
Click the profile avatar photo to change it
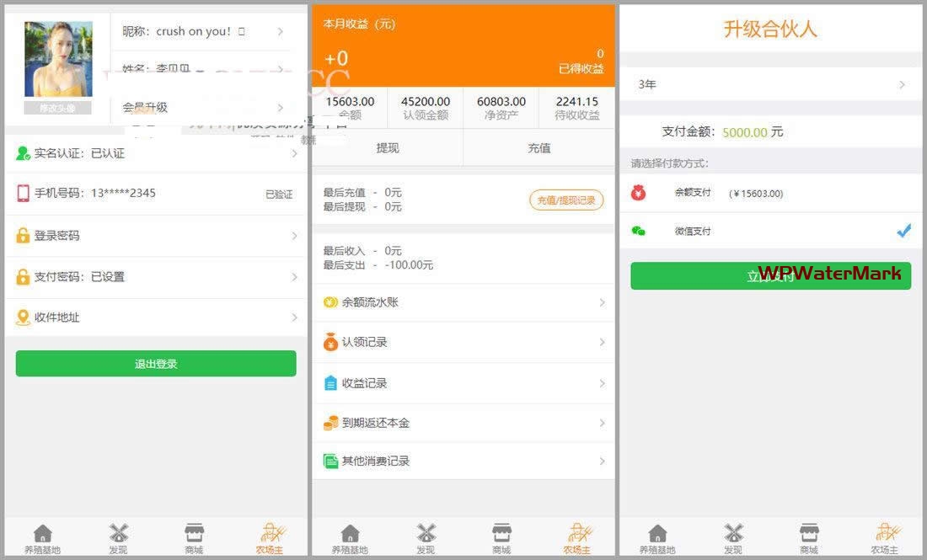(58, 61)
